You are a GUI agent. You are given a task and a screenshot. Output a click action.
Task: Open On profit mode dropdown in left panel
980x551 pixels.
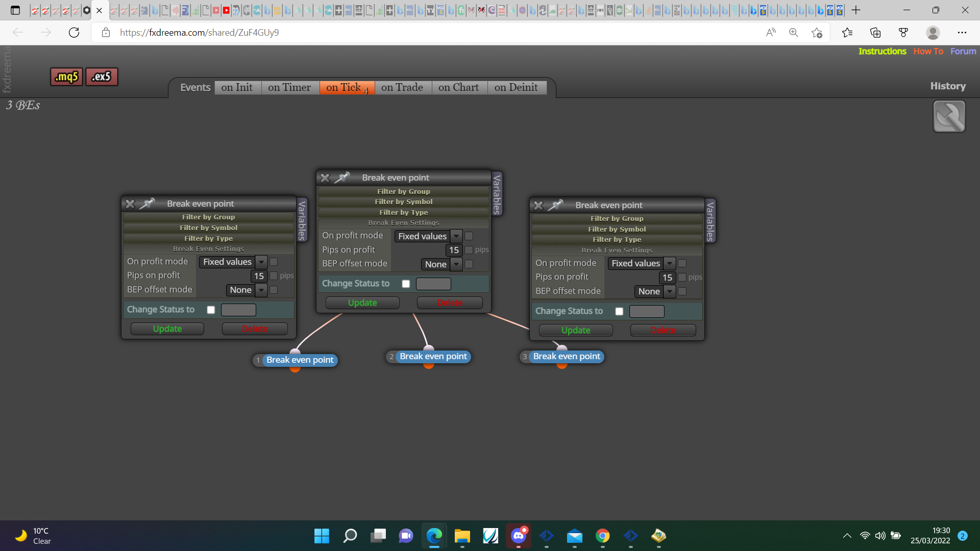233,262
